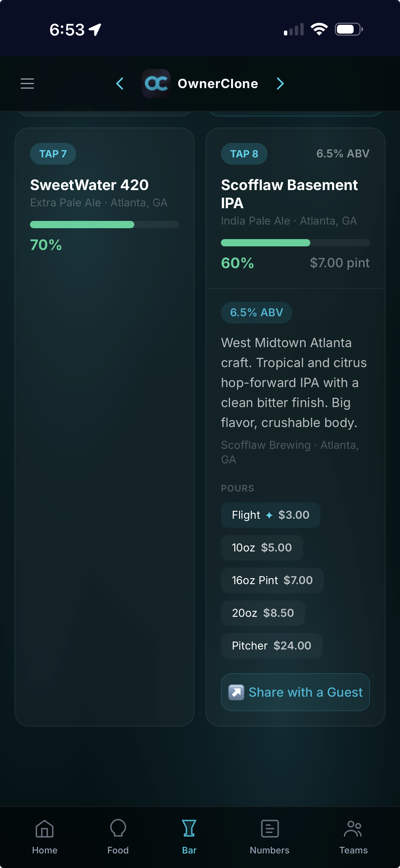Open the hamburger menu
This screenshot has height=868, width=400.
pos(27,84)
